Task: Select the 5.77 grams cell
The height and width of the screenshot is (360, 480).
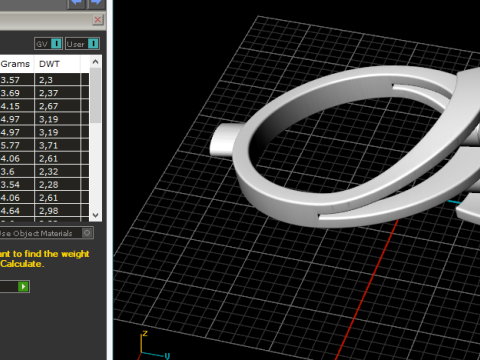Action: point(17,145)
